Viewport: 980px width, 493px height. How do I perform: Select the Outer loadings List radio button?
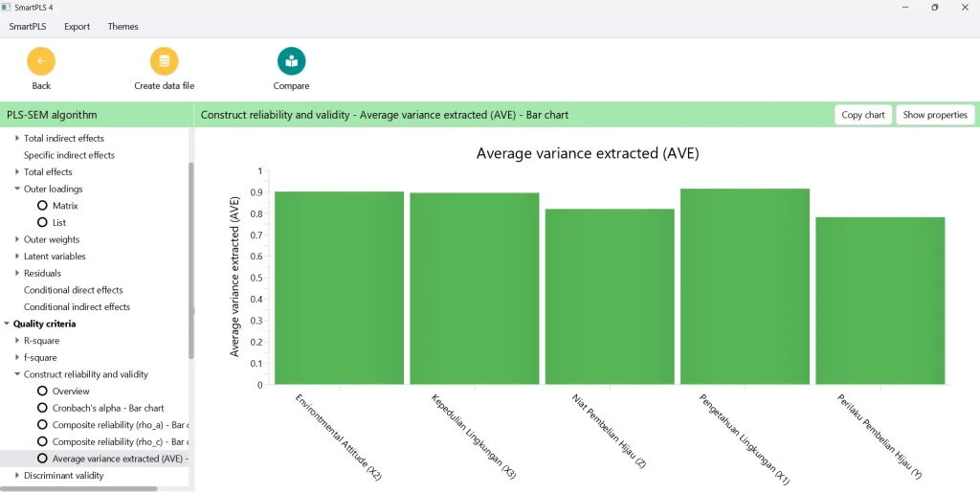[42, 222]
